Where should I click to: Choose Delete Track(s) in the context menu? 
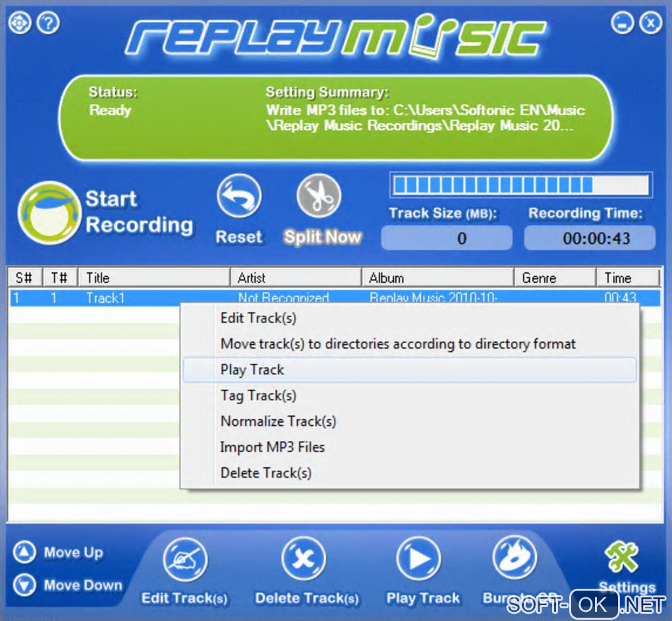point(410,473)
